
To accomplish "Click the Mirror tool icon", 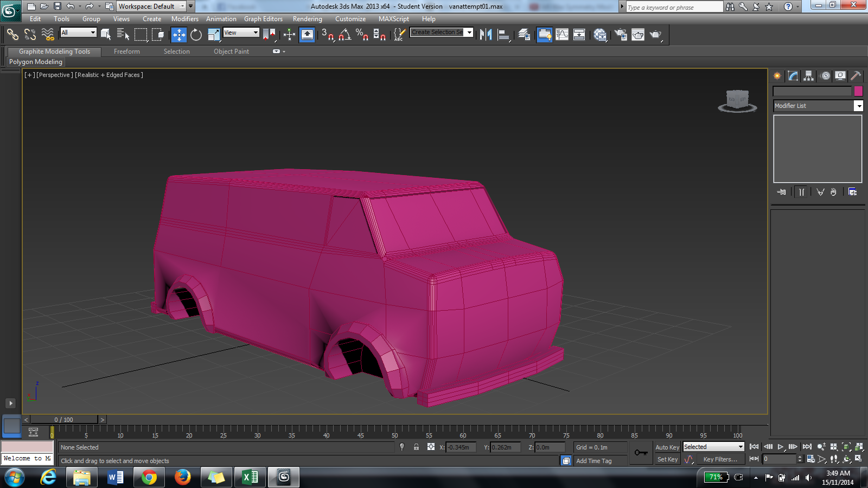I will [x=486, y=35].
